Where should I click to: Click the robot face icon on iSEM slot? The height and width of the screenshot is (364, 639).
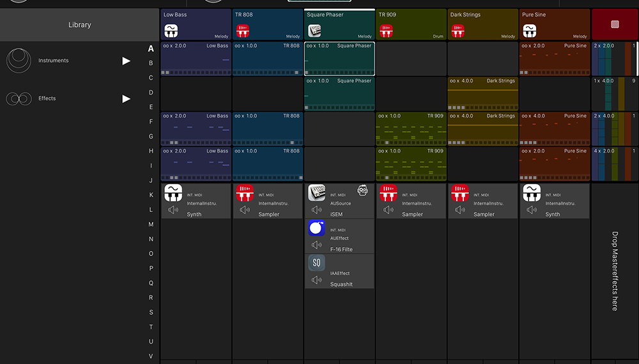coord(362,190)
